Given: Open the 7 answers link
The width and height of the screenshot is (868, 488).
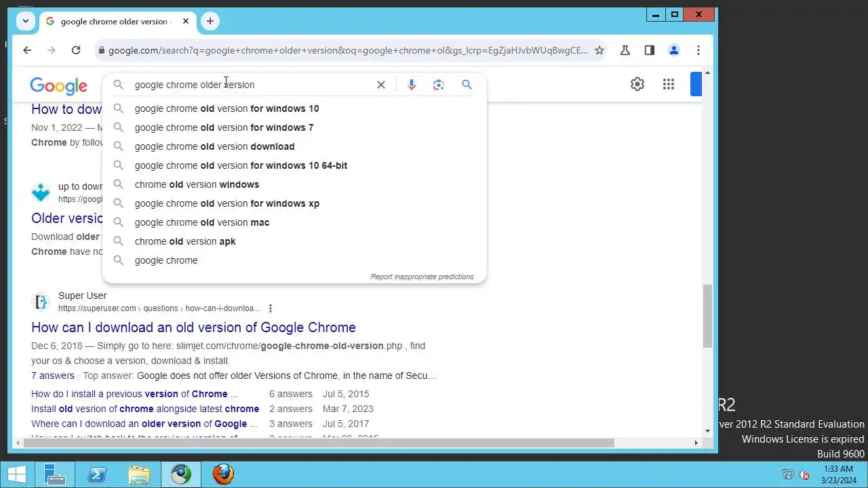Looking at the screenshot, I should coord(53,375).
